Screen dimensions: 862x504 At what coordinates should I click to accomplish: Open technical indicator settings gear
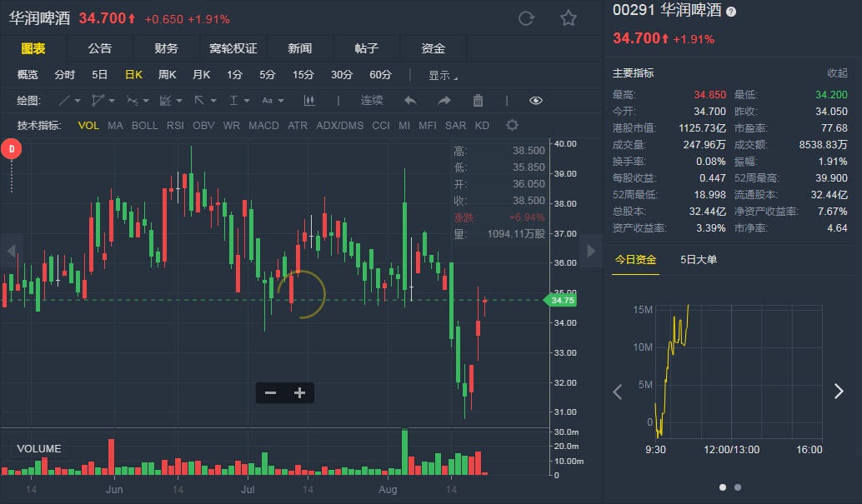[x=512, y=125]
